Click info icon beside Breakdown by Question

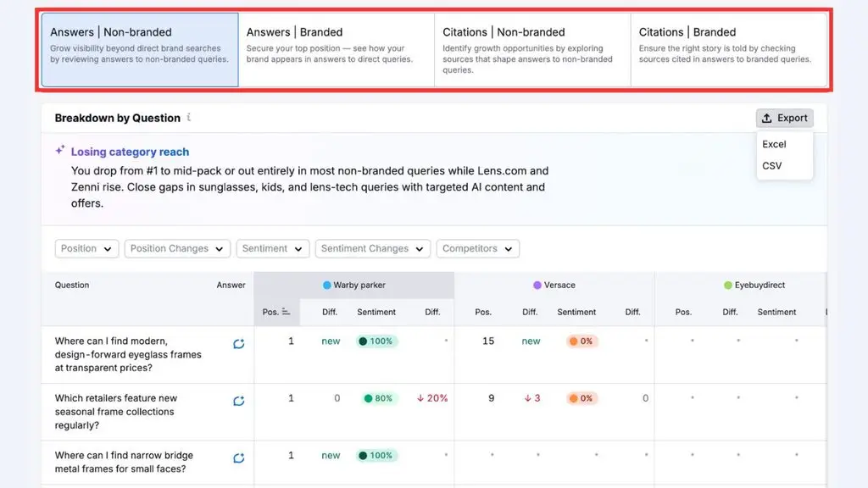coord(189,117)
